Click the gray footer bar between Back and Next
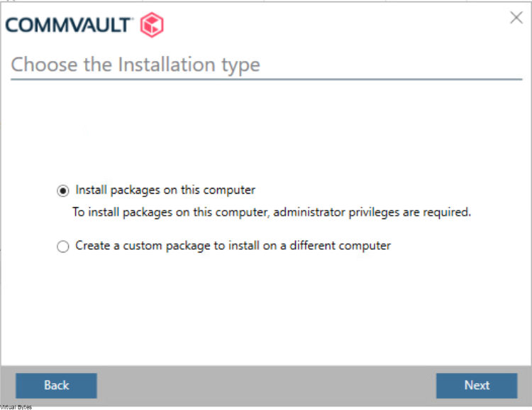The width and height of the screenshot is (532, 410). tap(266, 386)
